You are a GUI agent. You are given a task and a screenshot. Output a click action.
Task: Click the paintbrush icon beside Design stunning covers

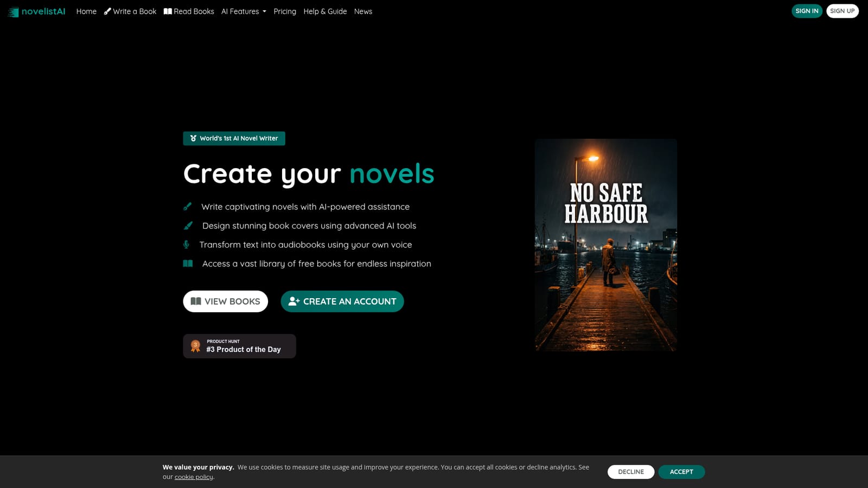click(x=188, y=226)
